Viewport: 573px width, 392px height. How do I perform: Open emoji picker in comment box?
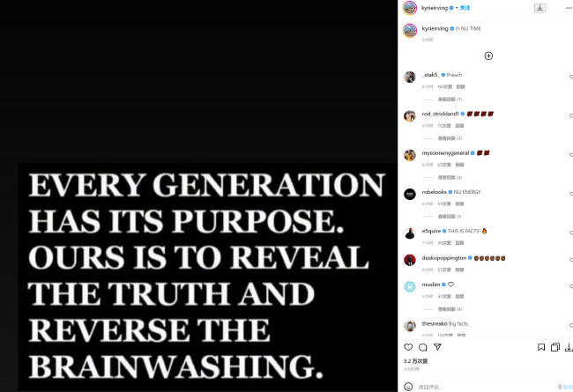(x=408, y=387)
